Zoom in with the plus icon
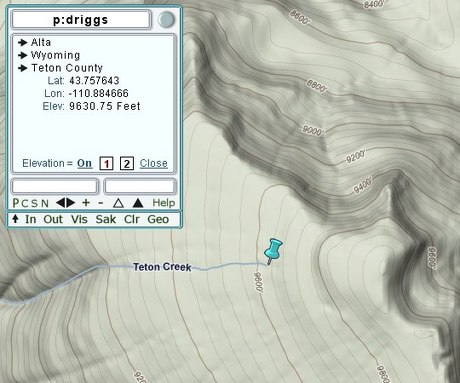The width and height of the screenshot is (460, 383). click(86, 202)
